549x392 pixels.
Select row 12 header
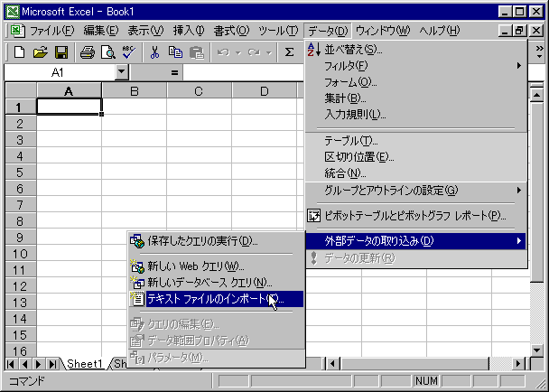click(x=21, y=286)
